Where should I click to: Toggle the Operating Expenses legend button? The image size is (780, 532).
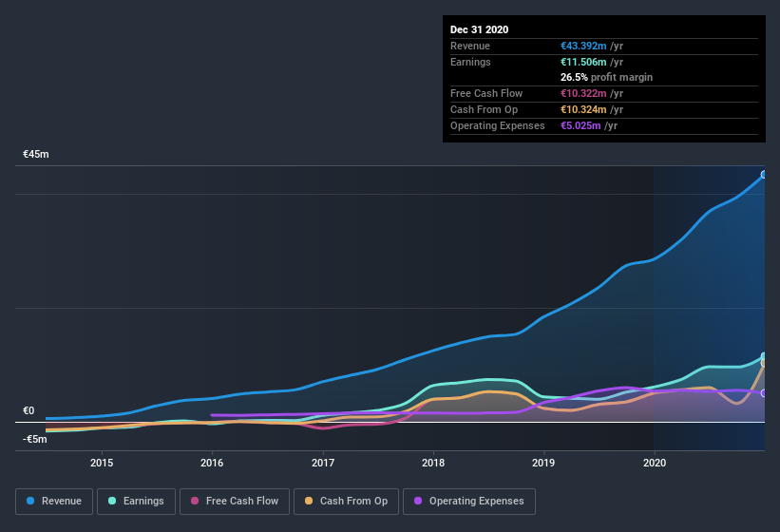469,502
